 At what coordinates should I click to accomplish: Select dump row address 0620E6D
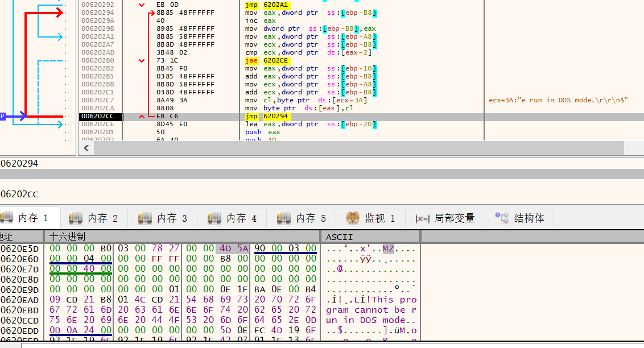pyautogui.click(x=20, y=259)
